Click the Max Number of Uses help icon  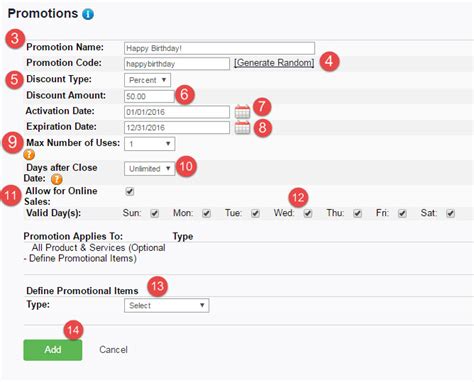point(29,155)
